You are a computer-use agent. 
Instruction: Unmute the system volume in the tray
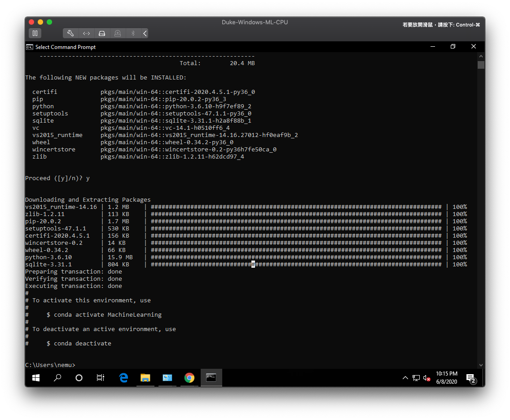coord(426,378)
